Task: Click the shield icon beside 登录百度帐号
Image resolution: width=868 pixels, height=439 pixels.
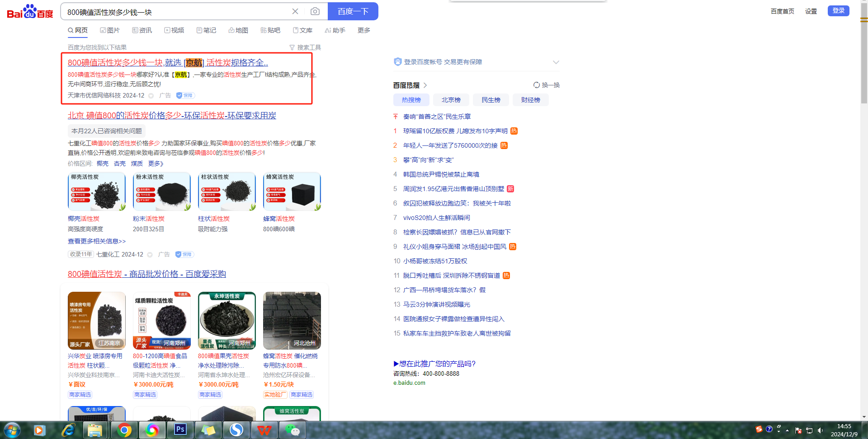Action: pyautogui.click(x=398, y=62)
